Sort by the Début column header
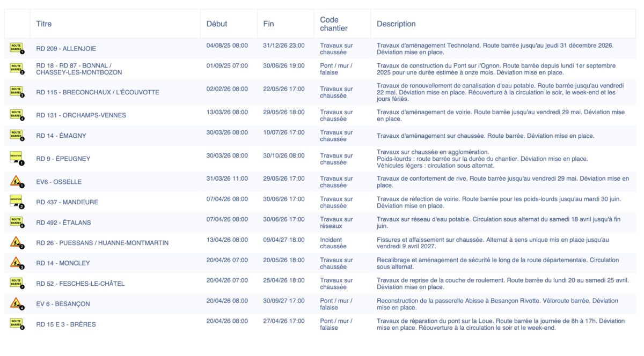 pos(217,24)
